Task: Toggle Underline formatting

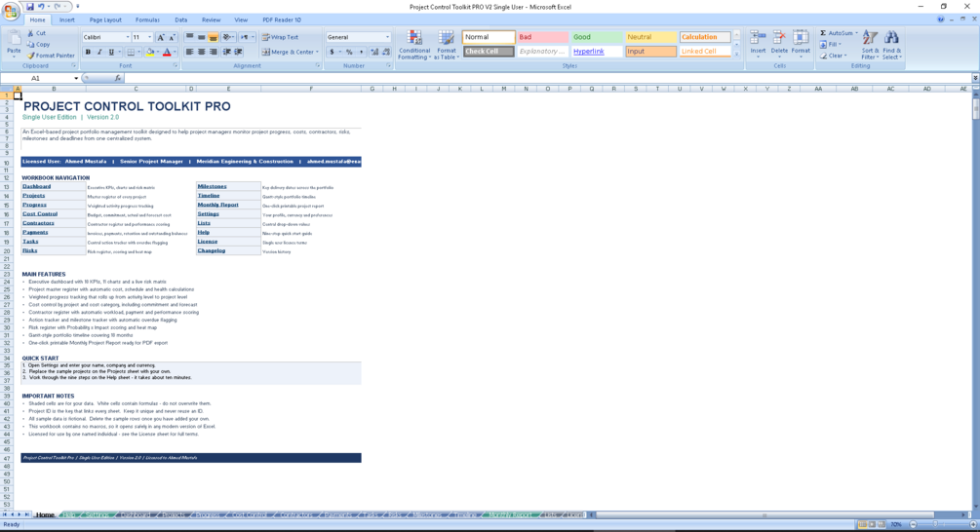Action: pos(111,52)
